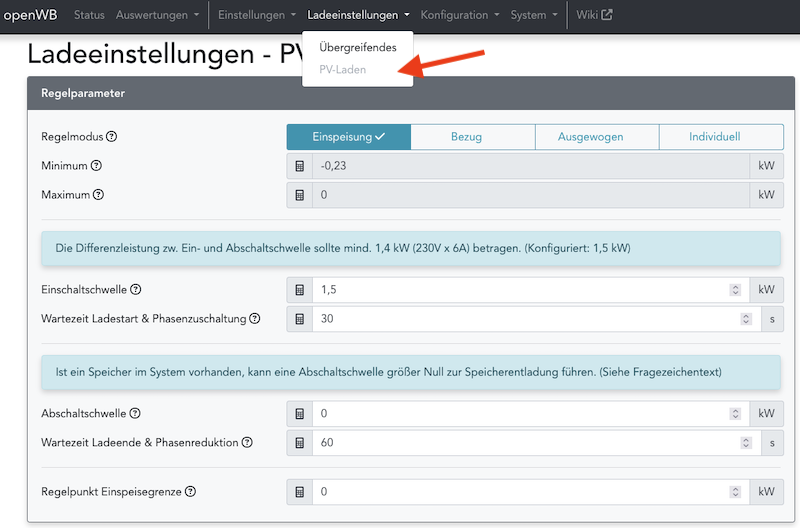Open help tooltip for Einschaltschwelle
The height and width of the screenshot is (528, 800).
pyautogui.click(x=136, y=290)
